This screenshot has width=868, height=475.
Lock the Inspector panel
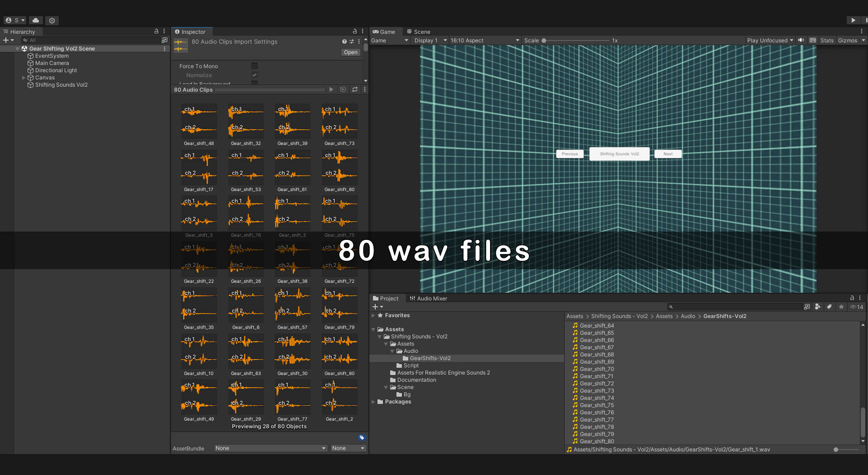355,31
